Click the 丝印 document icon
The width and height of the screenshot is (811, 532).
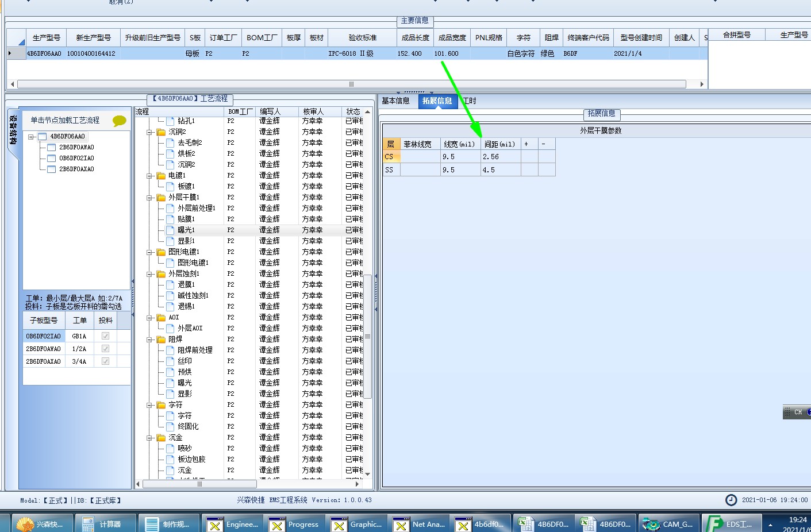point(170,361)
